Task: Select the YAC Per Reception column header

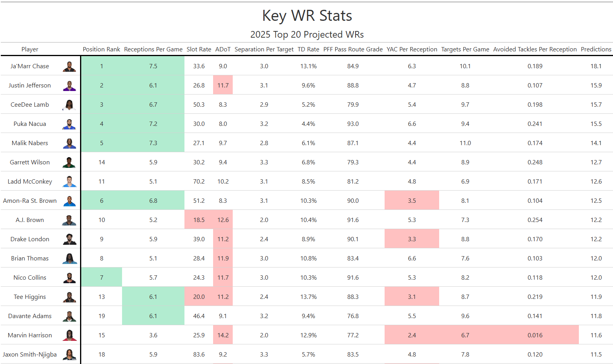Action: pos(412,49)
